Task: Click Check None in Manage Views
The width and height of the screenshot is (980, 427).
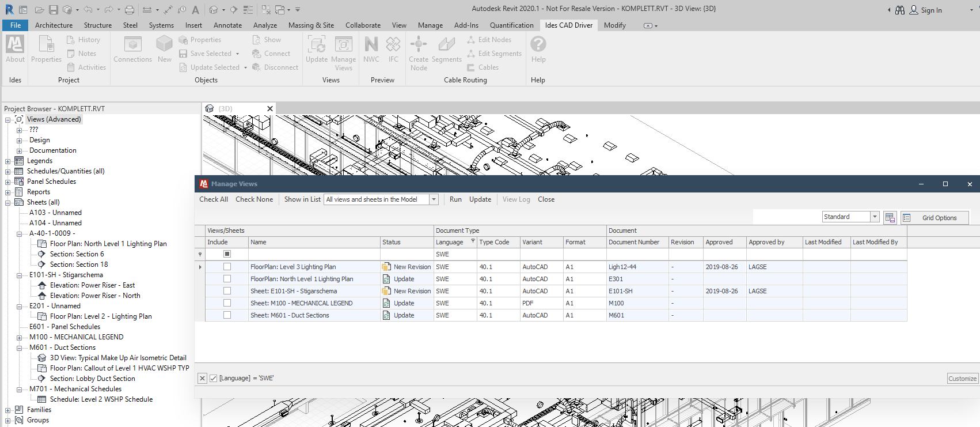Action: click(x=255, y=199)
